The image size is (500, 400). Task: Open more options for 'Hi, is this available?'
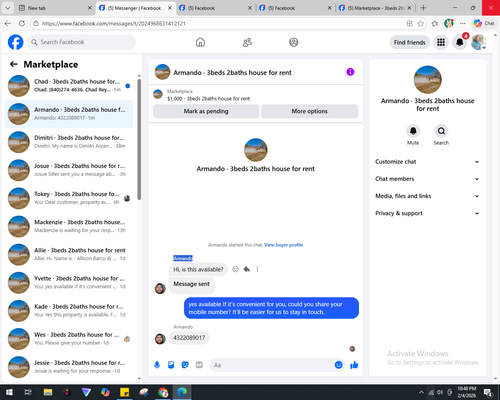point(257,269)
